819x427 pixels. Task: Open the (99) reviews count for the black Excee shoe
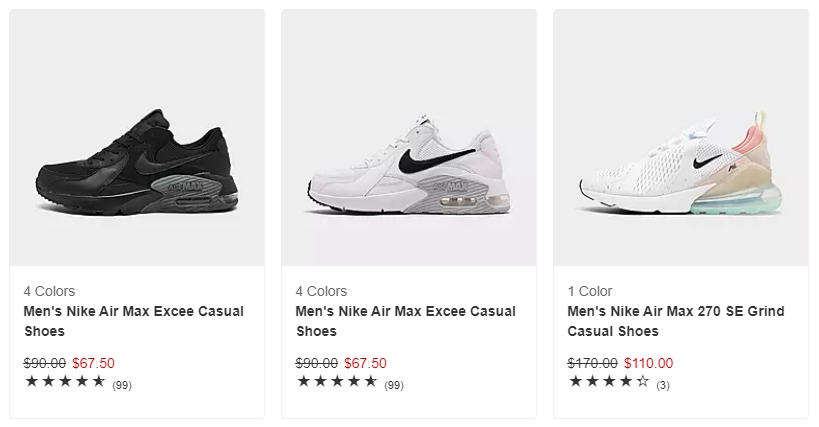pyautogui.click(x=122, y=385)
